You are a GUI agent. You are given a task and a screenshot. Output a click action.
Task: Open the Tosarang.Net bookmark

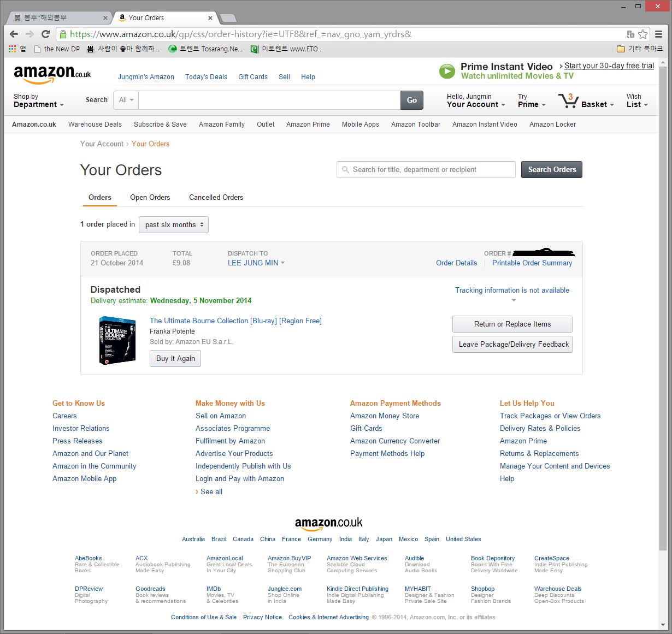pos(205,49)
